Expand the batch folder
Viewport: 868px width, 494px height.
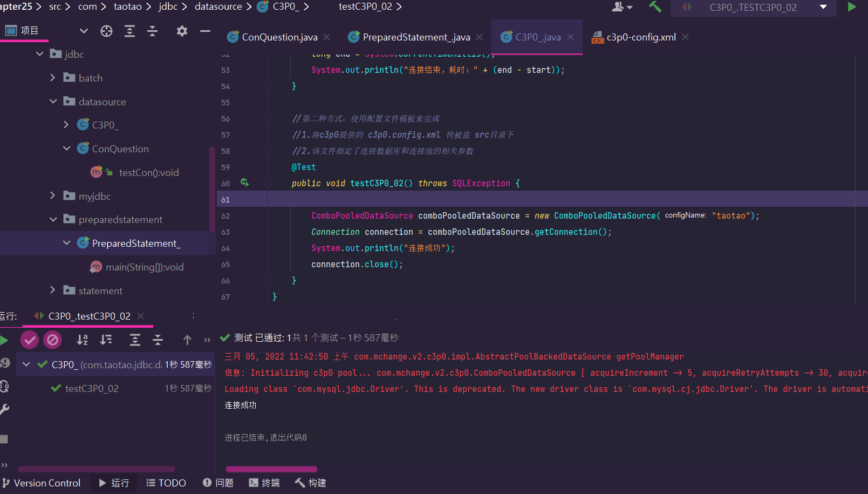(52, 78)
